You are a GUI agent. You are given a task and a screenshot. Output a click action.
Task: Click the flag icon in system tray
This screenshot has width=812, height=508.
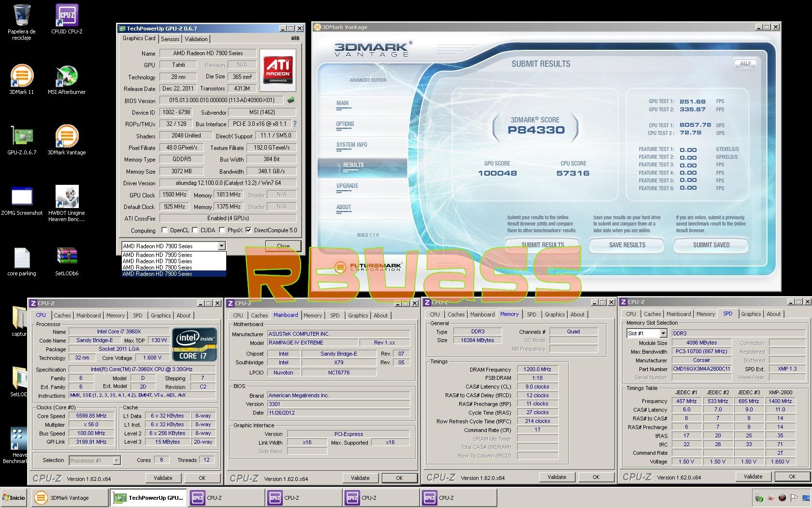point(795,498)
